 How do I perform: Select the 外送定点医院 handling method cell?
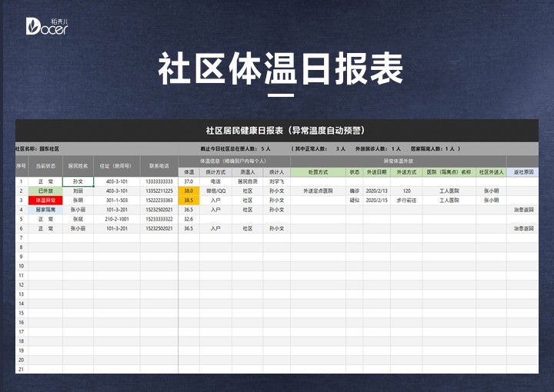click(318, 191)
